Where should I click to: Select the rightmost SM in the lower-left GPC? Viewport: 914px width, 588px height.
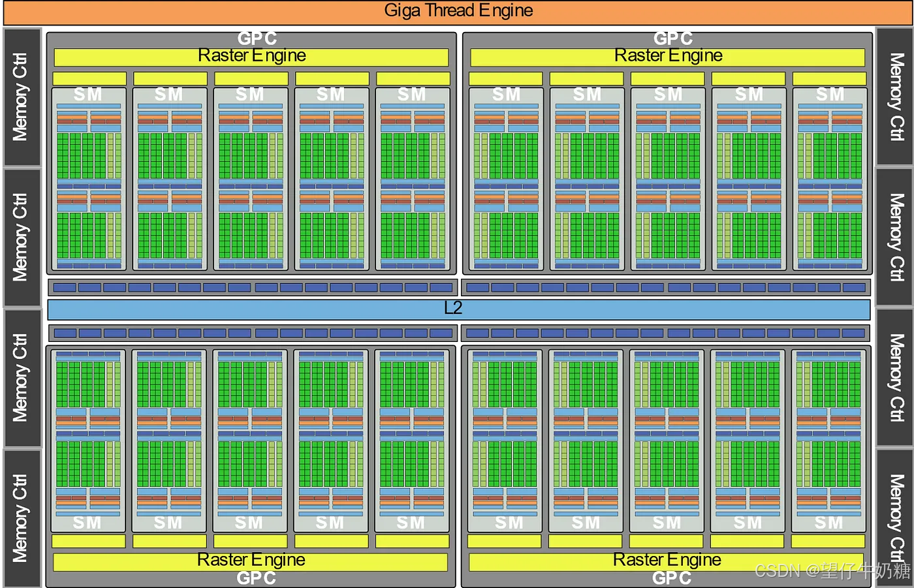pyautogui.click(x=412, y=441)
